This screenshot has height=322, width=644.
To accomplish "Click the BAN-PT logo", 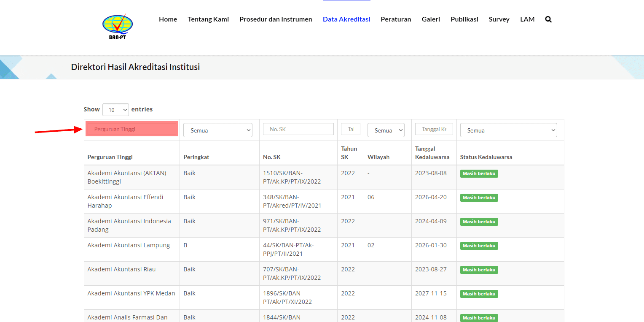I will click(118, 27).
